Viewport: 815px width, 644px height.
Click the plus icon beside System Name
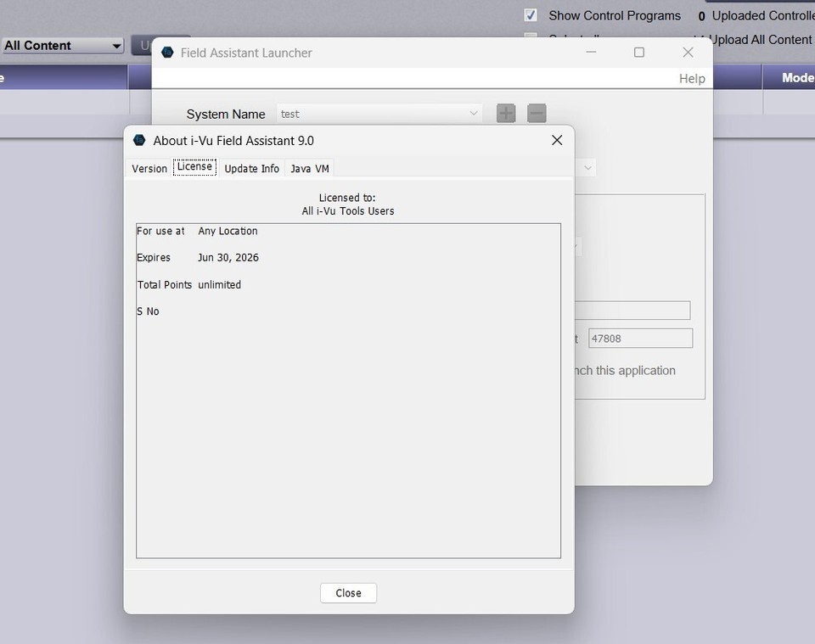click(506, 114)
